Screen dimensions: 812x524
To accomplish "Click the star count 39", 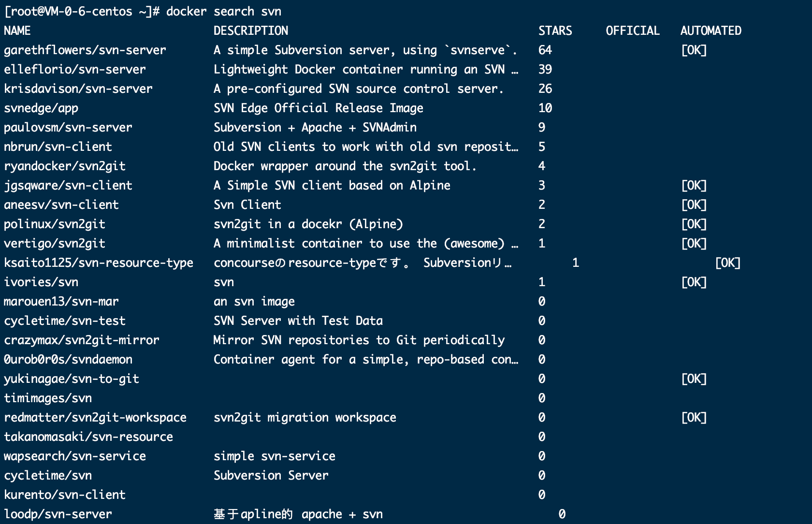I will [545, 70].
